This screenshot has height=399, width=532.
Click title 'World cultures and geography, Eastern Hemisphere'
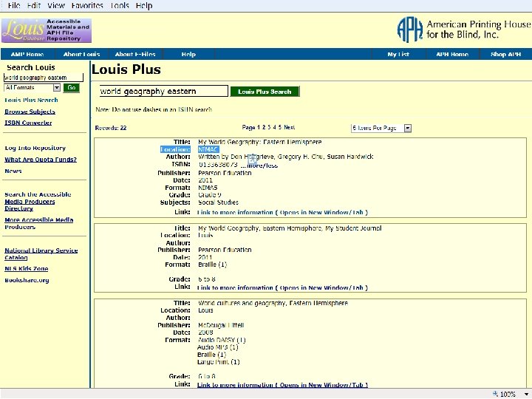pos(273,303)
